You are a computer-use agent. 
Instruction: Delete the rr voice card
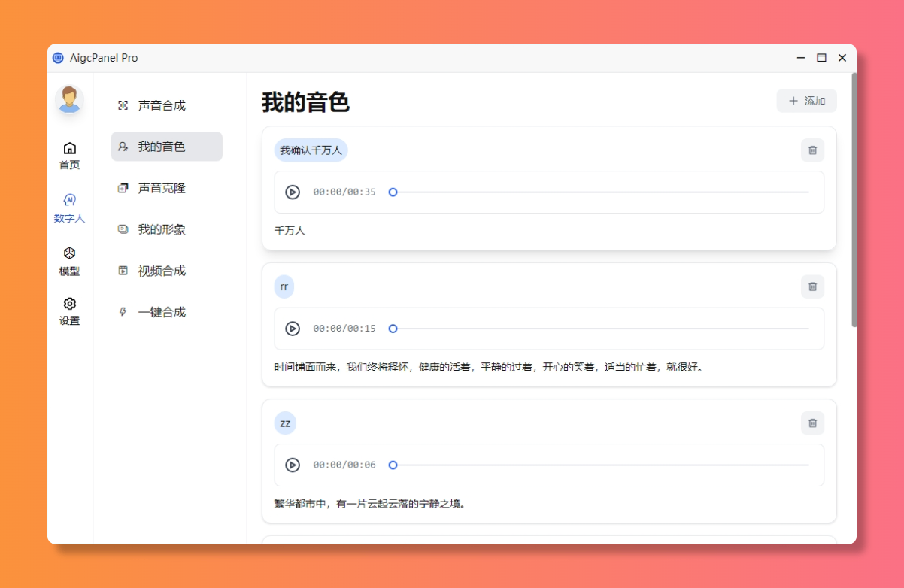[x=812, y=286]
